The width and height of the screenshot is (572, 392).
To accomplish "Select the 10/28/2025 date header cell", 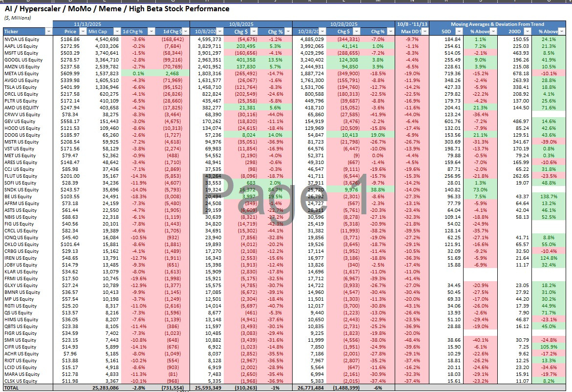I will (343, 24).
